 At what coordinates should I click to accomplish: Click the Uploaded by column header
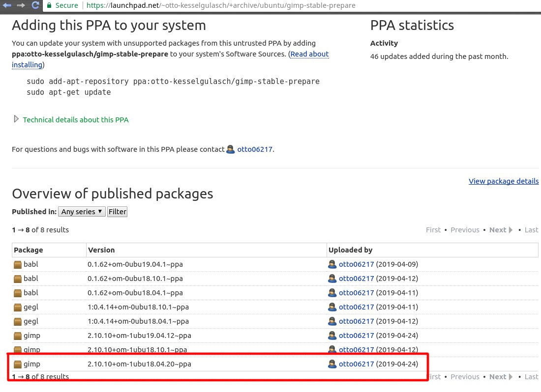click(350, 251)
